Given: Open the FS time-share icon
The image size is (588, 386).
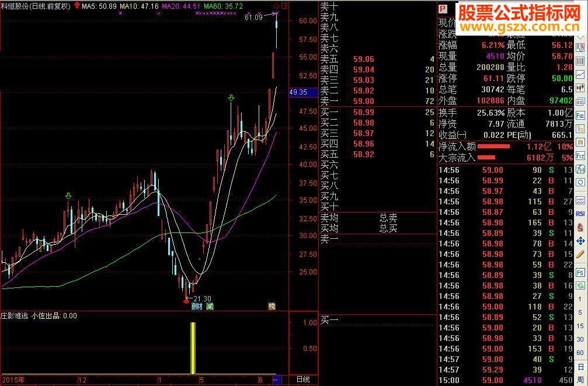Looking at the screenshot, I should coord(580,272).
